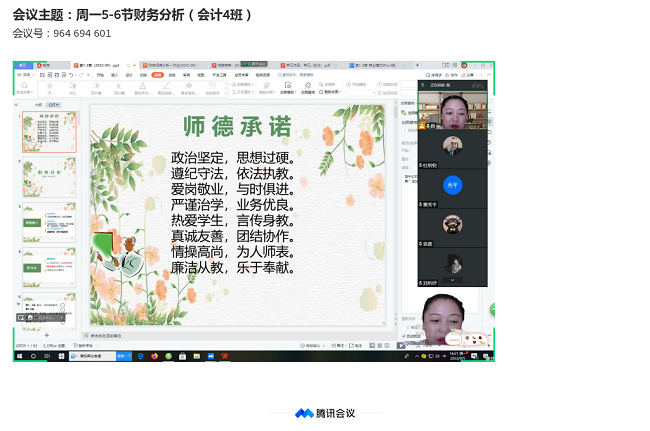
Task: Expand the participant video list chevron
Action: pyautogui.click(x=453, y=281)
